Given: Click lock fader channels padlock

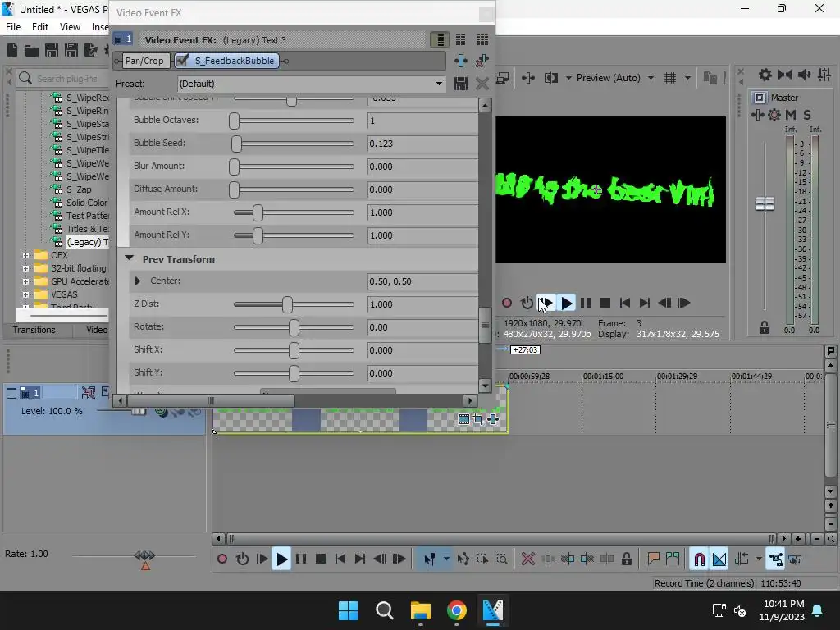Looking at the screenshot, I should point(765,327).
